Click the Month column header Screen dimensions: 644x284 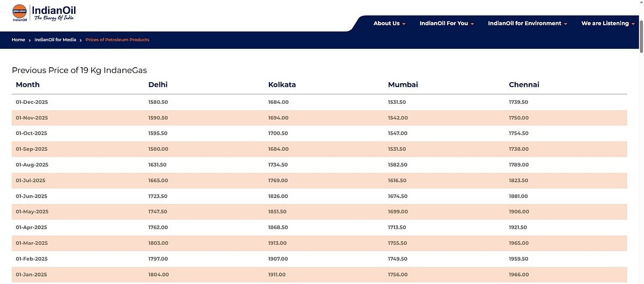pos(28,85)
